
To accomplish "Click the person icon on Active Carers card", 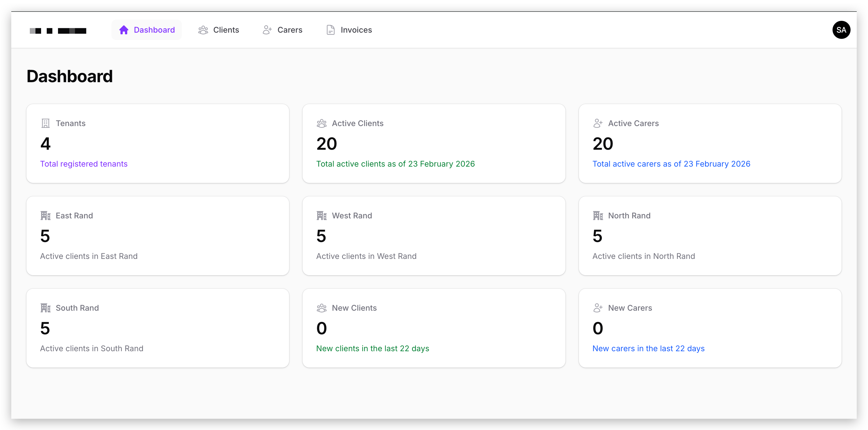I will point(598,123).
